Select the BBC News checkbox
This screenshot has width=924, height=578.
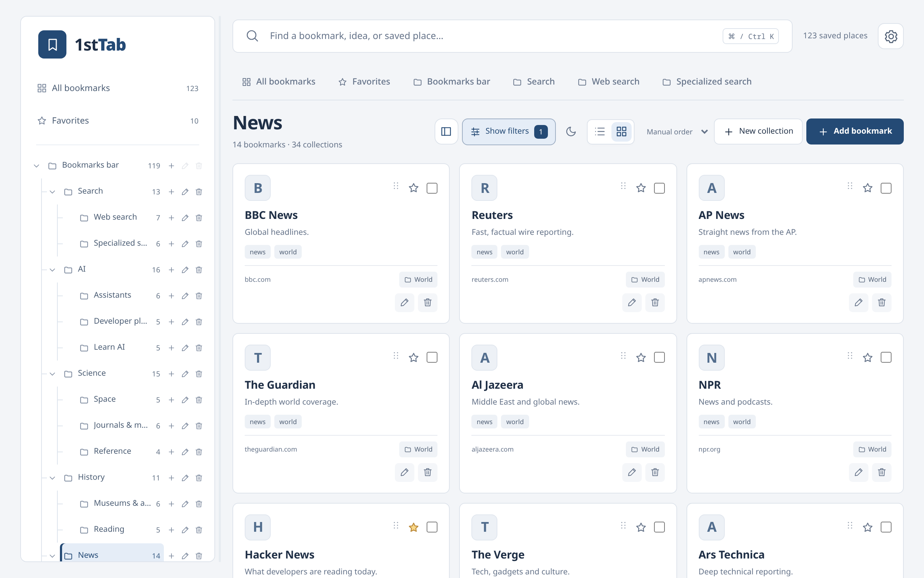(x=432, y=188)
